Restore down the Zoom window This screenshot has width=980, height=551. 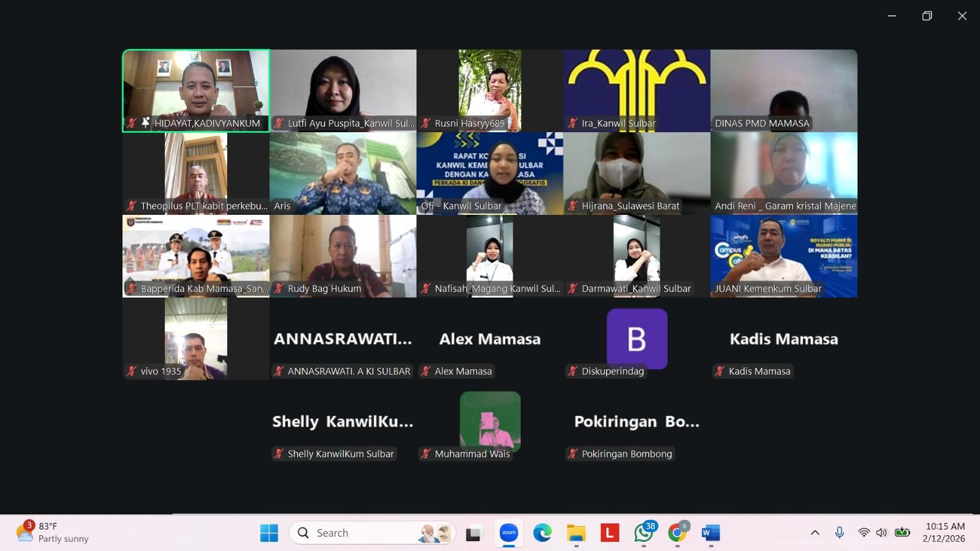(x=927, y=16)
